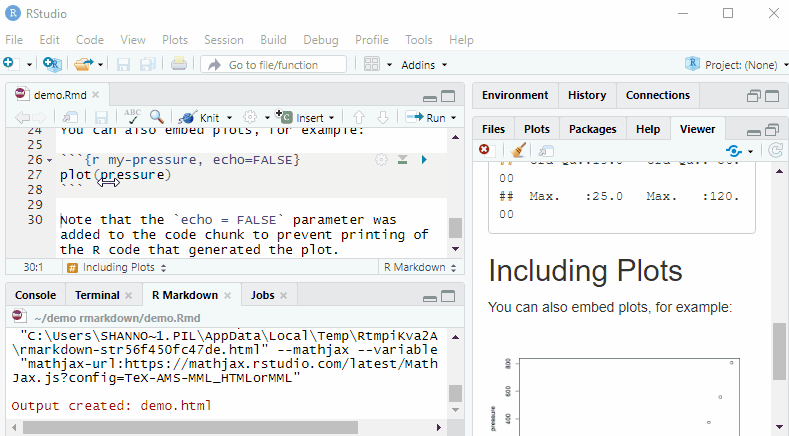Image resolution: width=789 pixels, height=436 pixels.
Task: Click the Open File folder icon
Action: [x=84, y=64]
